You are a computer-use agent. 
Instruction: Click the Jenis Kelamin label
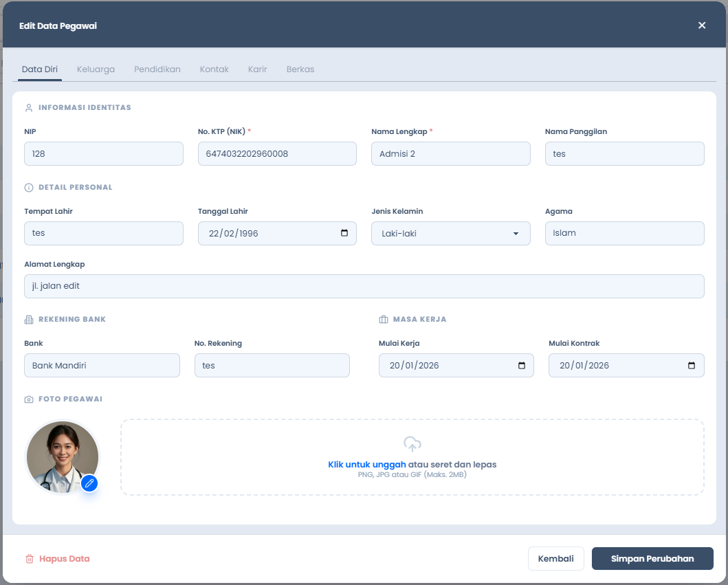(397, 211)
